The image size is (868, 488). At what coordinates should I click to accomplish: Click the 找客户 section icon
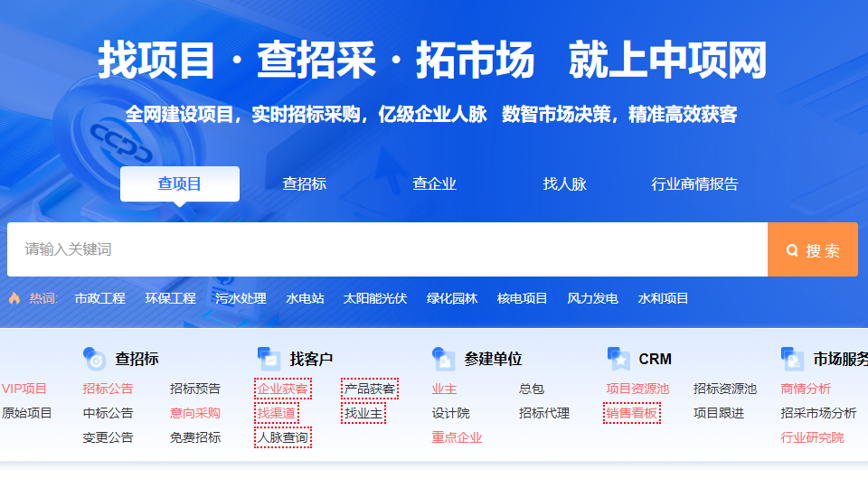pos(269,359)
